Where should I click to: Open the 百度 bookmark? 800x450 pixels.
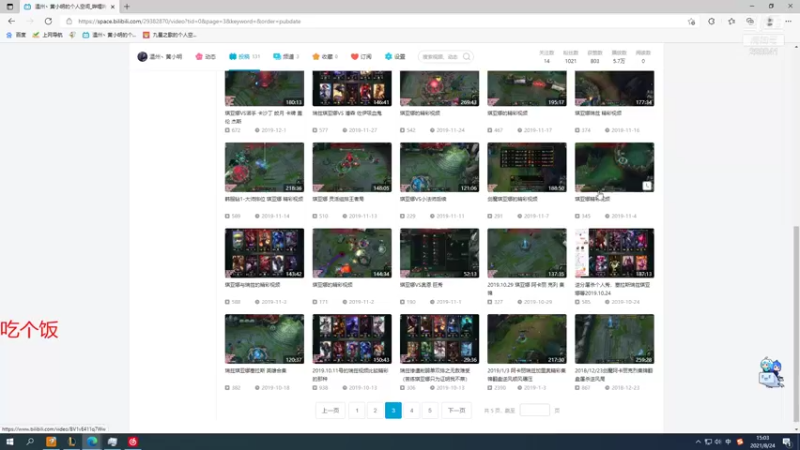pyautogui.click(x=16, y=35)
